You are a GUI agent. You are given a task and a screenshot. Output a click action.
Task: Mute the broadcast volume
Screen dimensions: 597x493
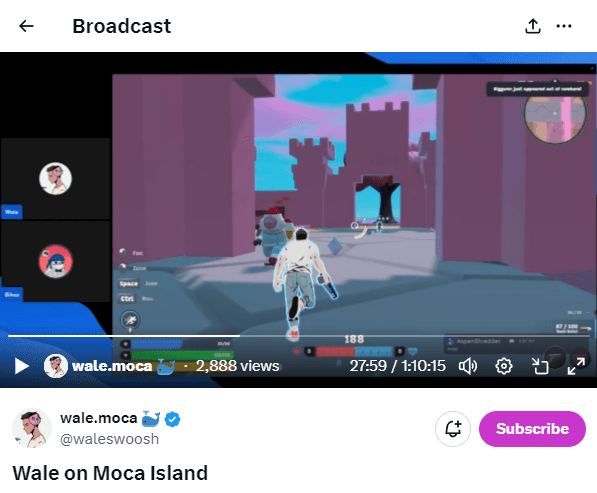tap(468, 366)
